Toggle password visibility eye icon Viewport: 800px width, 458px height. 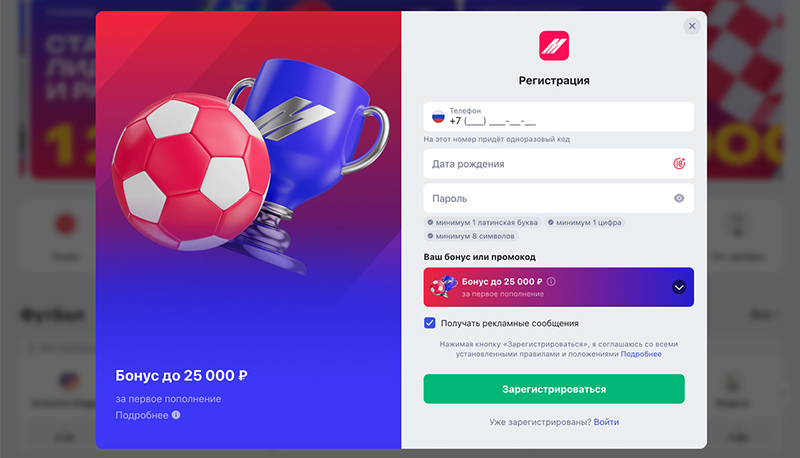pyautogui.click(x=679, y=198)
